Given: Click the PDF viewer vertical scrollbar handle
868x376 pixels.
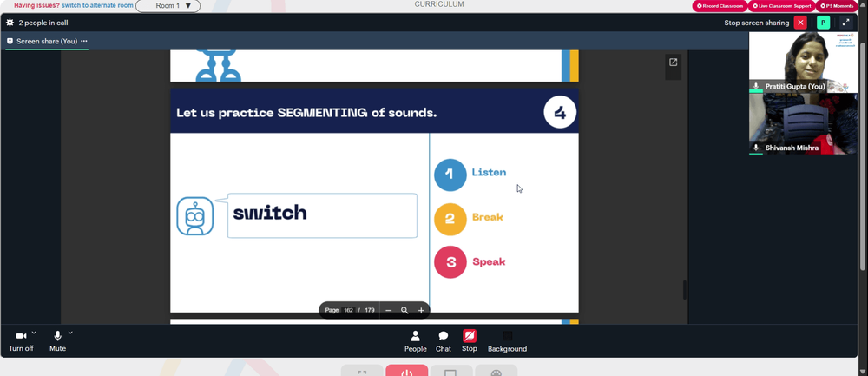Looking at the screenshot, I should [685, 290].
